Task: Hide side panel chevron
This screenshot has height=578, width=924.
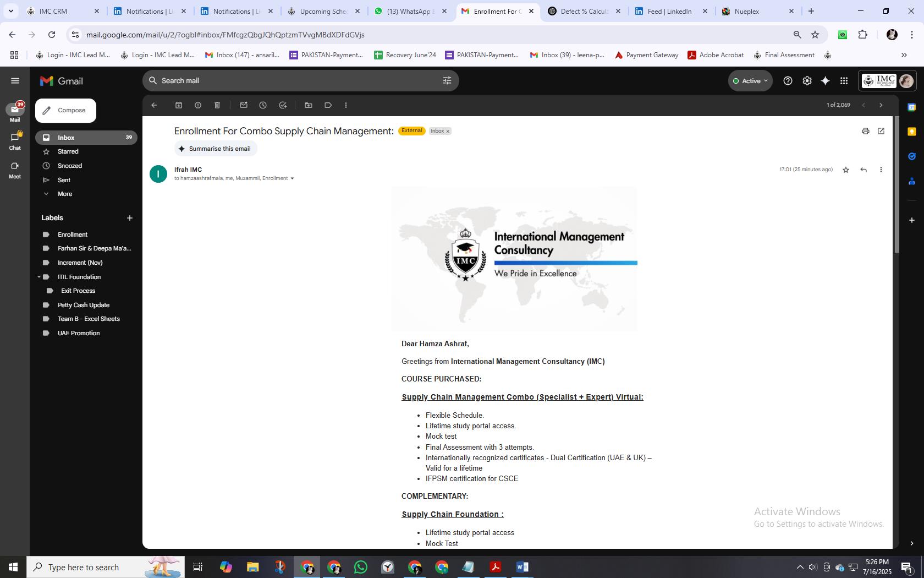Action: tap(912, 543)
